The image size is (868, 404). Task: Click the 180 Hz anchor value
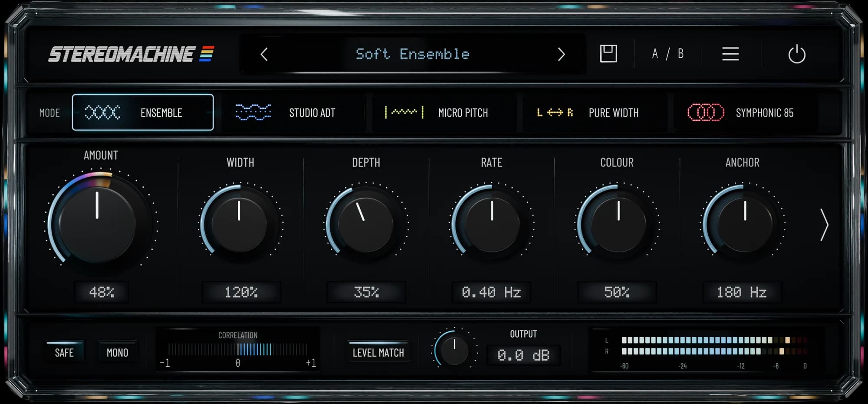pos(742,292)
